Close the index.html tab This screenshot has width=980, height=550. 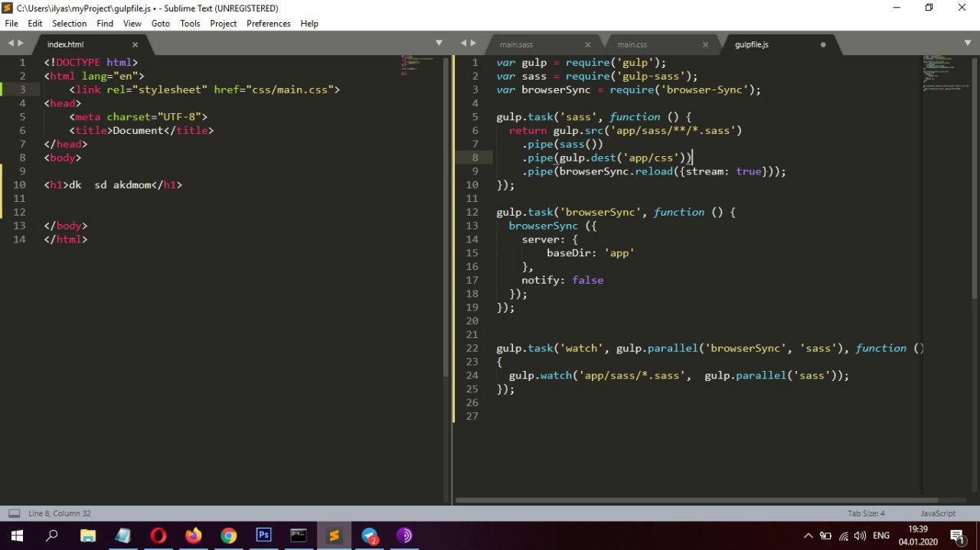[136, 45]
